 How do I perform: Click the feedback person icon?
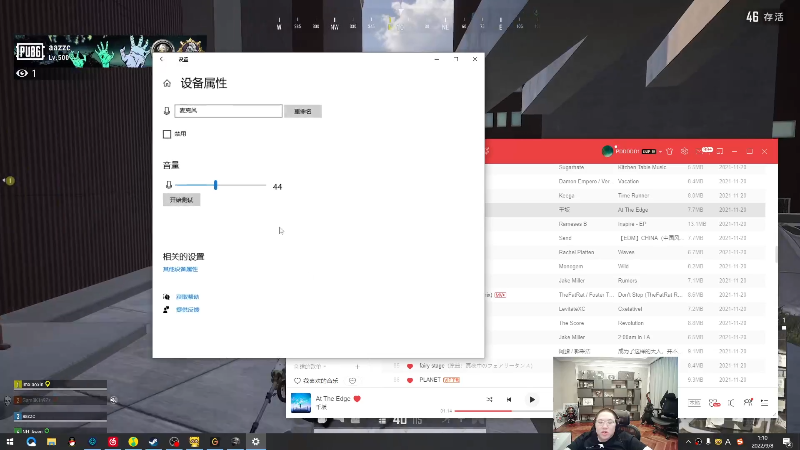coord(166,310)
